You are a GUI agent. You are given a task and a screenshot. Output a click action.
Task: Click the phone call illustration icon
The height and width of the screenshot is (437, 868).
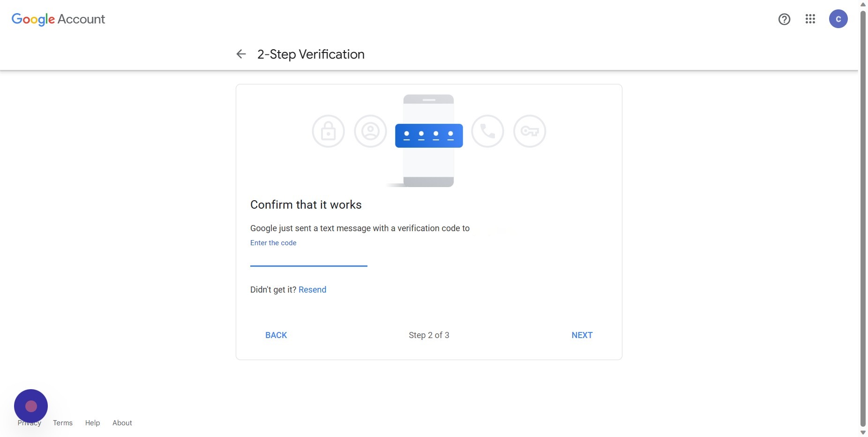pos(487,131)
